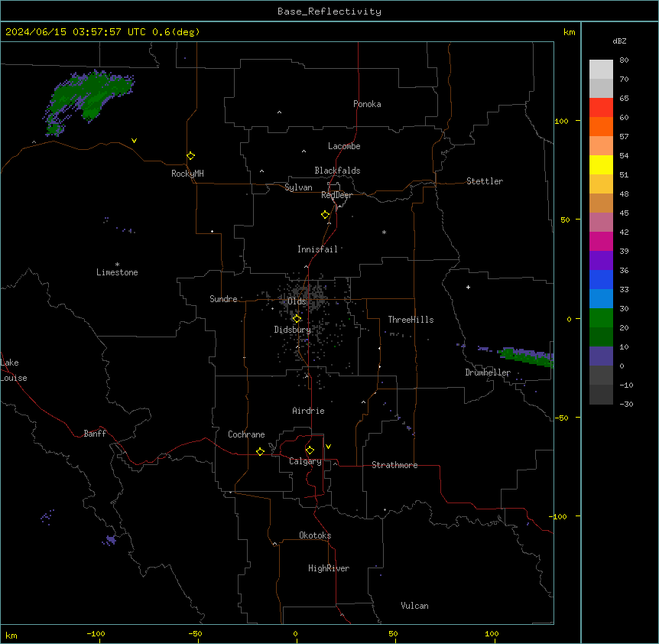Screen dimensions: 659x644
Task: Click the green 30 dBZ legend swatch
Action: pyautogui.click(x=601, y=318)
